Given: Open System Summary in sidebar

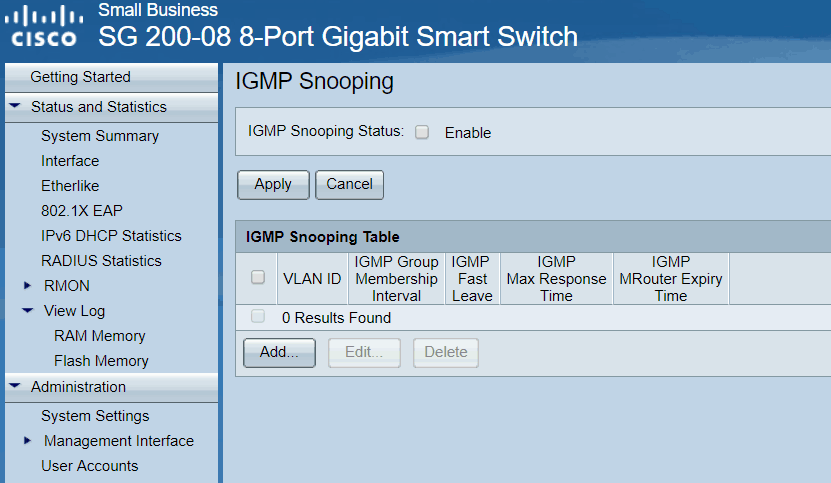Looking at the screenshot, I should tap(100, 136).
